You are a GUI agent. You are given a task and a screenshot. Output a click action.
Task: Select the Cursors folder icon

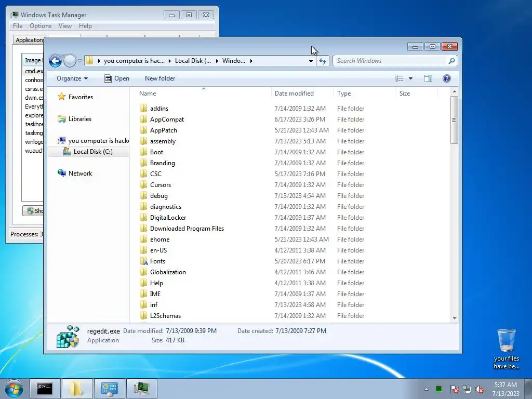pos(144,184)
